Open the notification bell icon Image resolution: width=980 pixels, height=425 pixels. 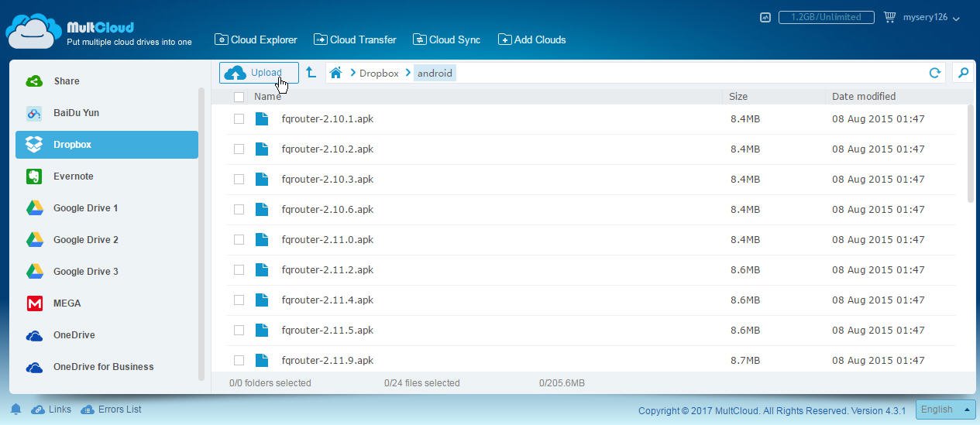[15, 410]
